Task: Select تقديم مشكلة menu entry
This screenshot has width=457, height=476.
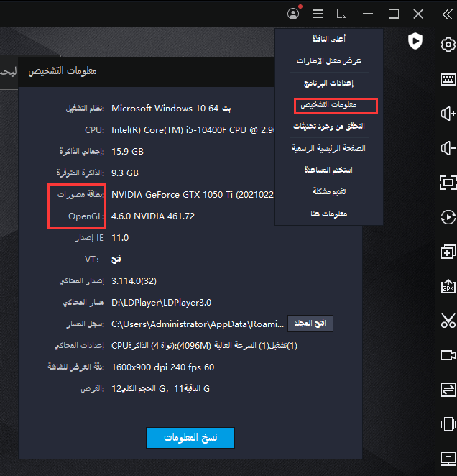Action: coord(329,191)
